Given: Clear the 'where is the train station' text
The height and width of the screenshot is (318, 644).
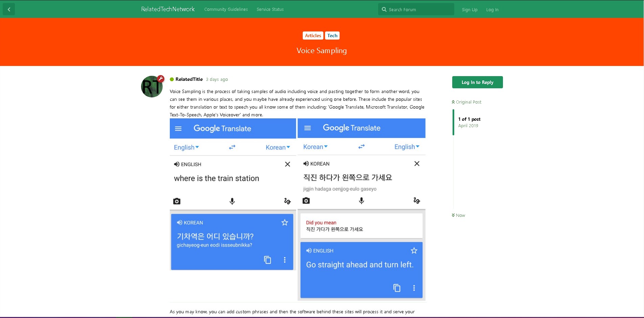Looking at the screenshot, I should [x=287, y=164].
